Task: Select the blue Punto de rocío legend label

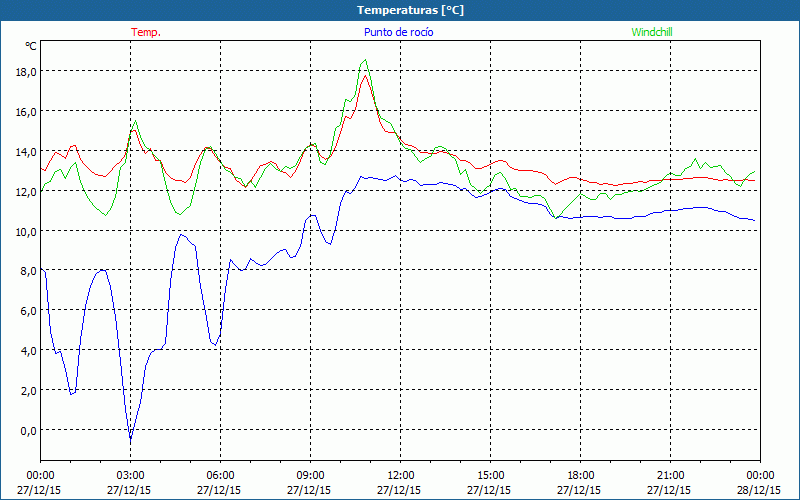Action: point(398,32)
